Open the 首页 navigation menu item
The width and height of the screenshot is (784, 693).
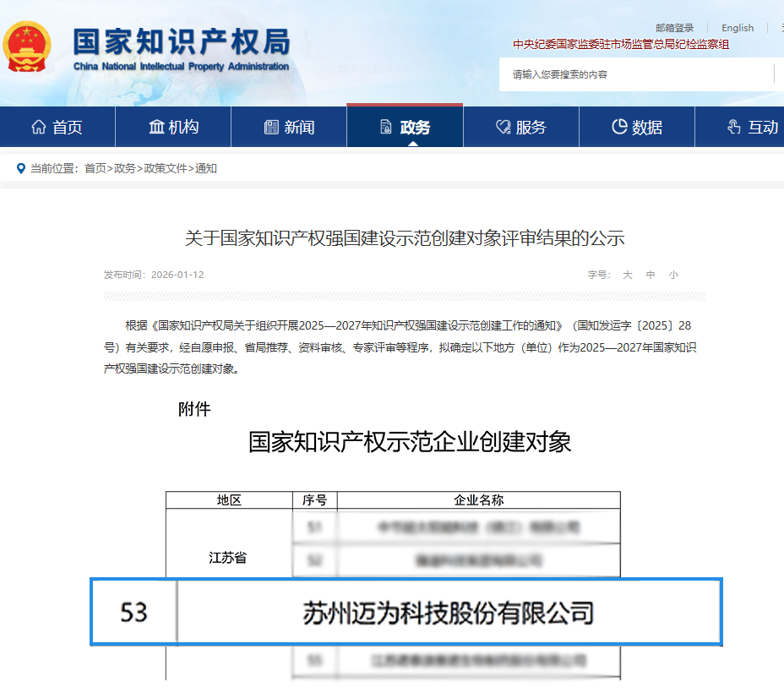click(57, 127)
